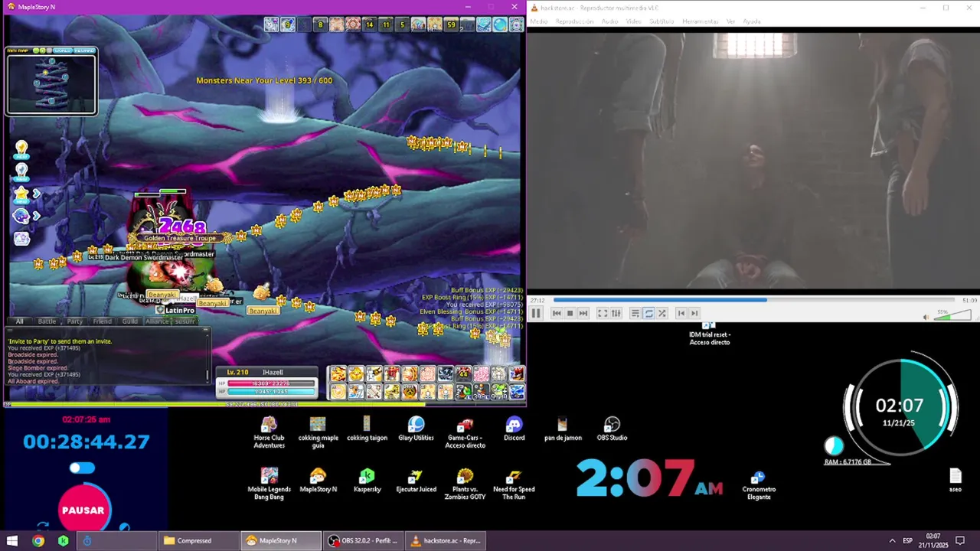
Task: Launch Plants vs. Zombies GOTY
Action: pyautogui.click(x=465, y=484)
